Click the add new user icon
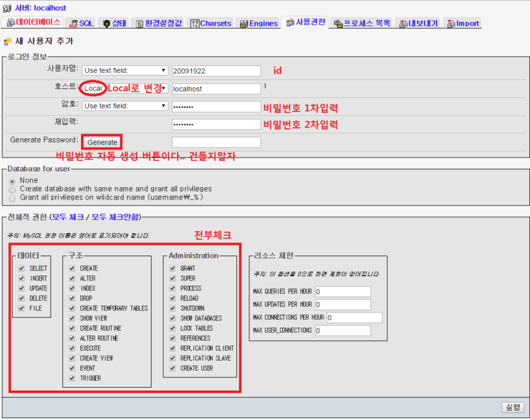Screen dimensions: 530x420 tap(7, 41)
